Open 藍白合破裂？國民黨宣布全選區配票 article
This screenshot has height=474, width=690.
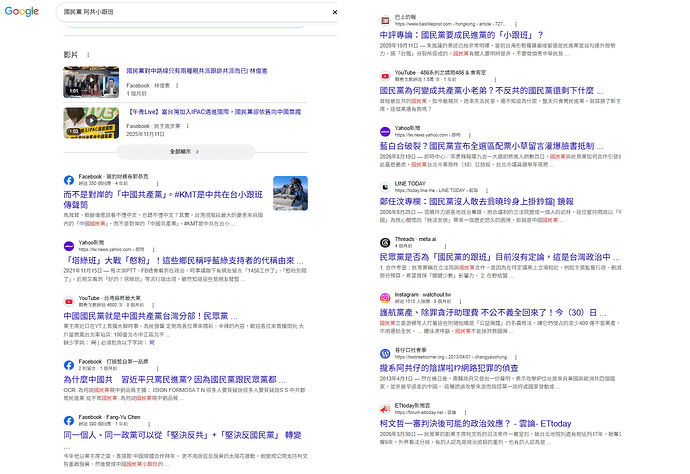[x=491, y=146]
